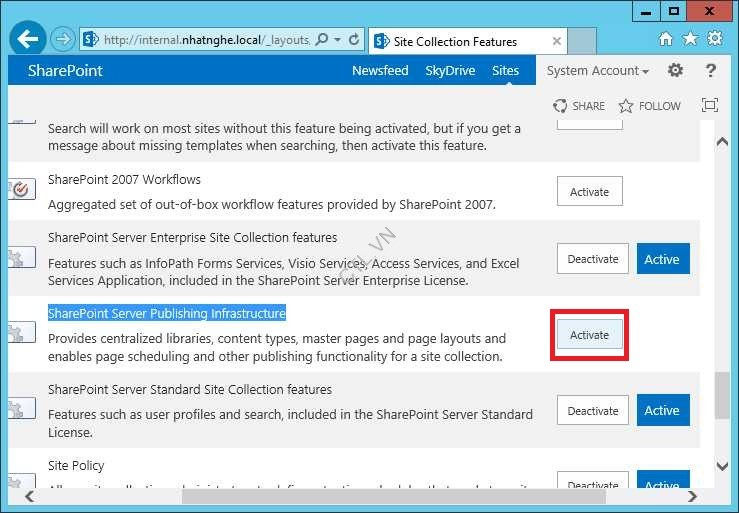
Task: Click horizontal scrollbar left arrow
Action: point(29,496)
